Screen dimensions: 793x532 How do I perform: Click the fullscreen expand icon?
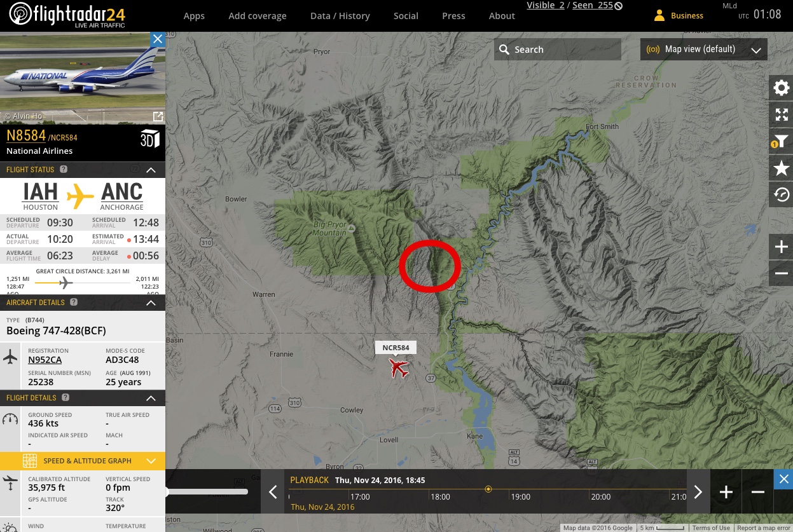[x=781, y=115]
